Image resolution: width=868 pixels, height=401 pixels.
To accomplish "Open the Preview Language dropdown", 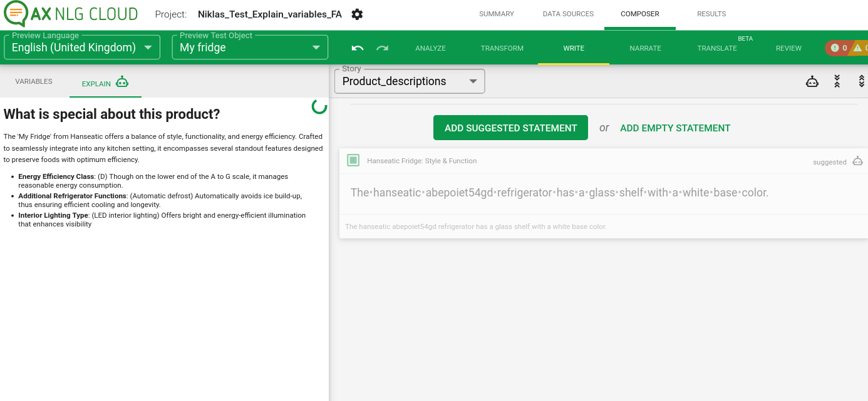I will [x=82, y=48].
